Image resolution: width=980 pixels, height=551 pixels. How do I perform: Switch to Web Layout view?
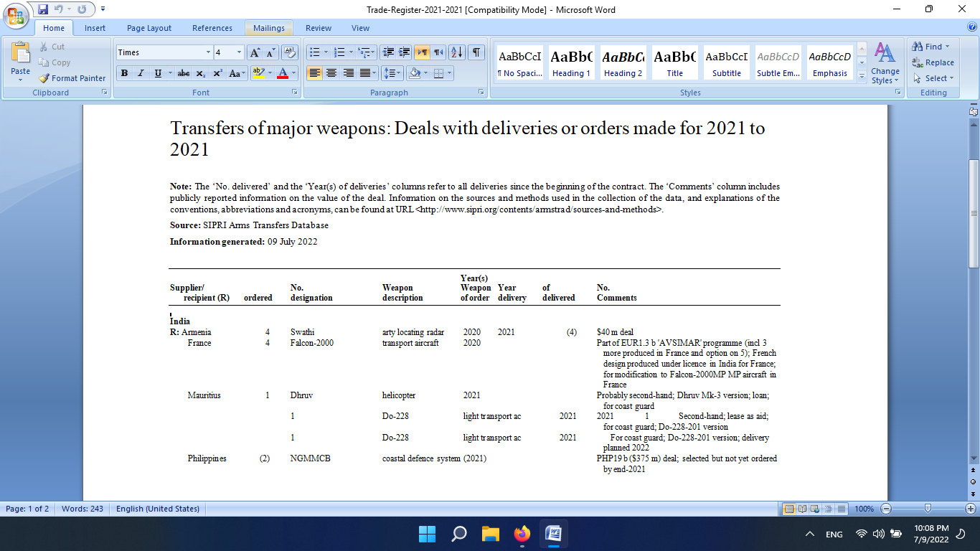tap(814, 509)
